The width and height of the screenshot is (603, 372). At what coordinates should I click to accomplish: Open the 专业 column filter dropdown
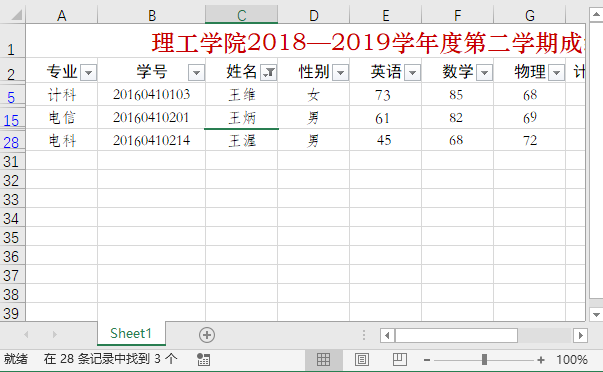coord(88,73)
